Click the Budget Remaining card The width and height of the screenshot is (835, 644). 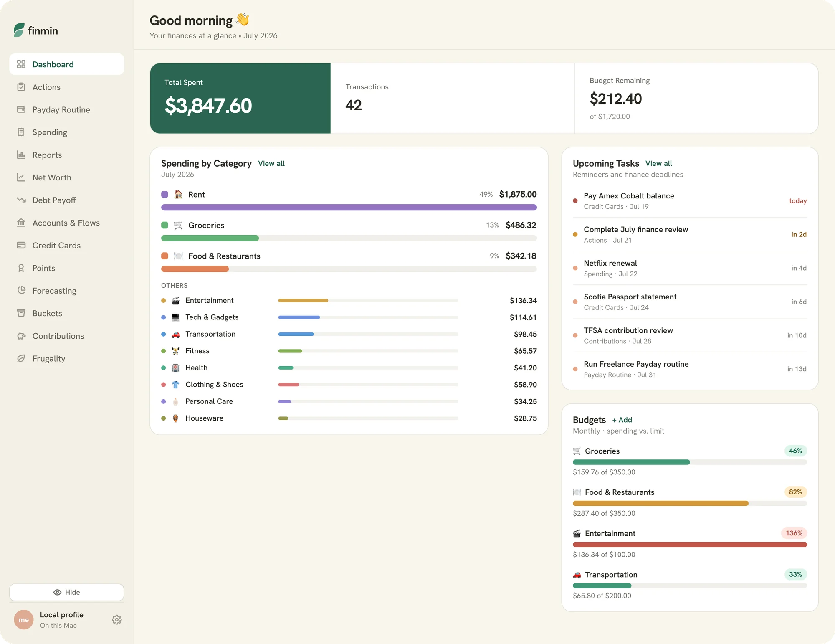(696, 99)
